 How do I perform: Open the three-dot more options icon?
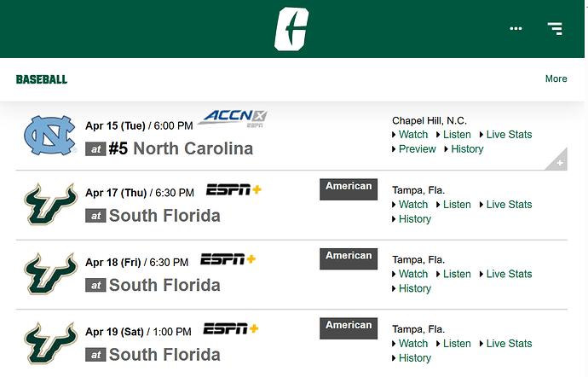click(x=516, y=28)
